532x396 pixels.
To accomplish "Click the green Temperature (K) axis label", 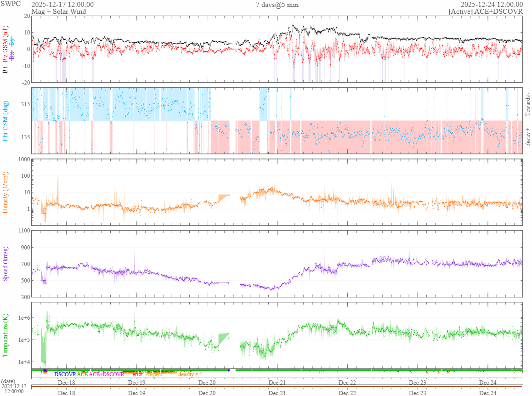I will (x=6, y=334).
